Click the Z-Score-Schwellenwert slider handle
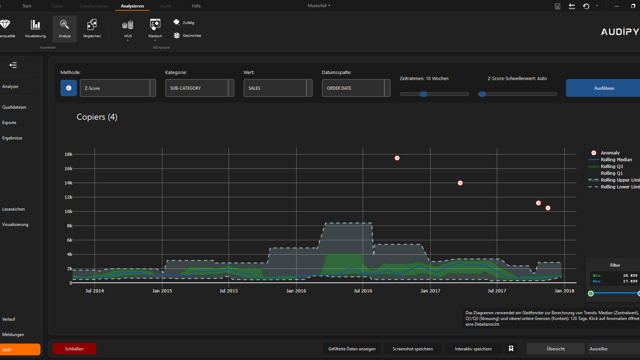 tap(482, 94)
